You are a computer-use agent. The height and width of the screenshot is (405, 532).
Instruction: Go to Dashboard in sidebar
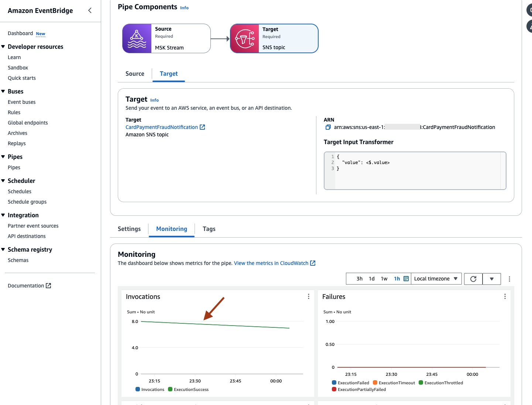(x=20, y=33)
